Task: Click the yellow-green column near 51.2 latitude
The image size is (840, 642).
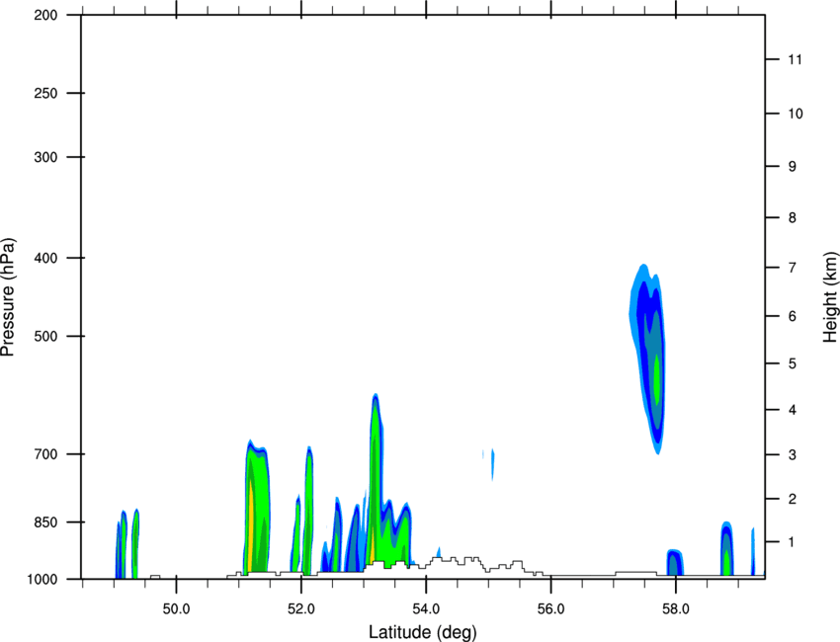Action: click(256, 506)
